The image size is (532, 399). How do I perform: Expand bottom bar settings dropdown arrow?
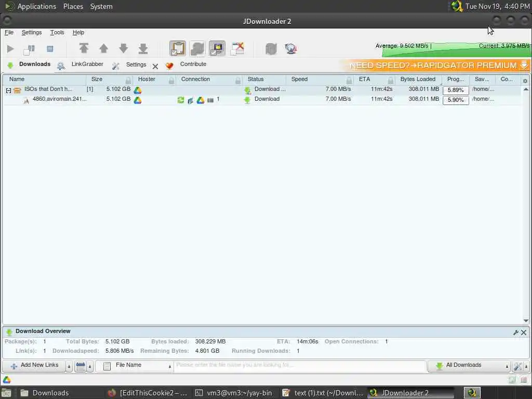click(526, 366)
